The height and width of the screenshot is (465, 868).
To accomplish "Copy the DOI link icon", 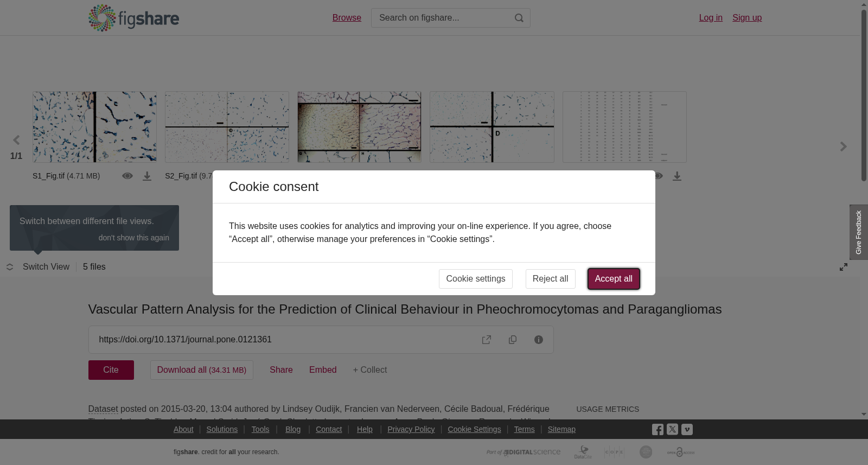I will (513, 340).
